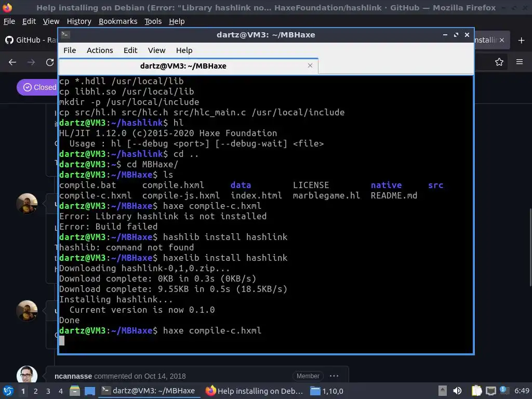Click the terminal window icon in the title bar
The width and height of the screenshot is (532, 399).
pos(65,34)
